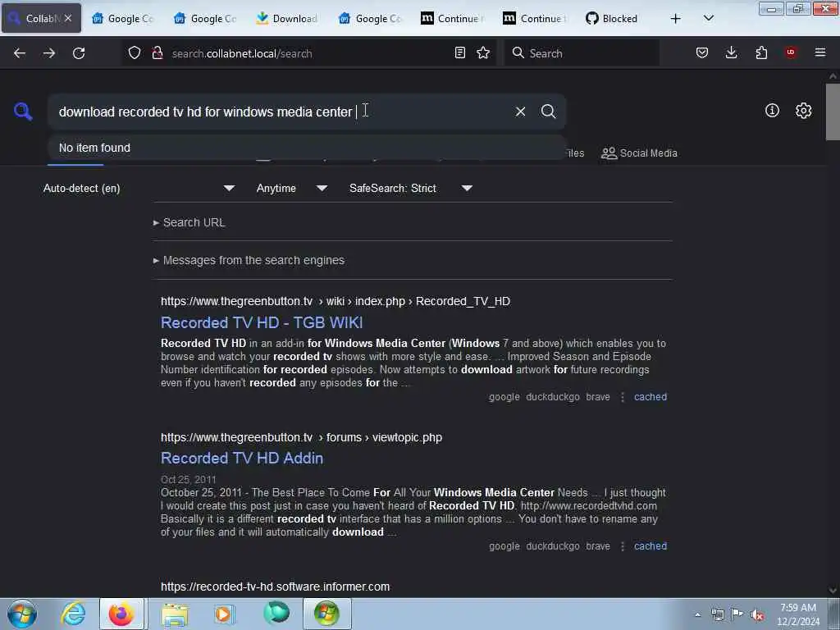Image resolution: width=840 pixels, height=630 pixels.
Task: Click the scrollbar down arrow
Action: pyautogui.click(x=833, y=591)
